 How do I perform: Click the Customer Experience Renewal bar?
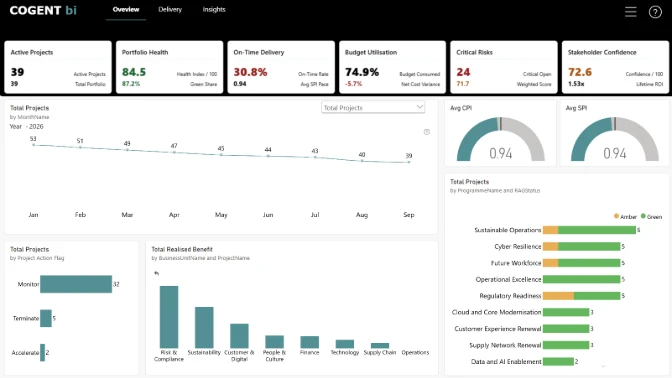(x=566, y=329)
